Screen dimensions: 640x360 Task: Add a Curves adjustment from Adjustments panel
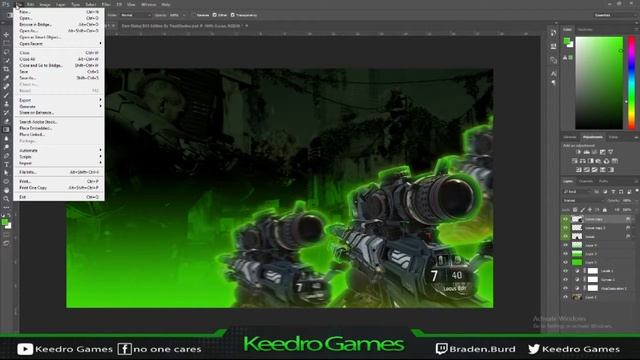595,152
